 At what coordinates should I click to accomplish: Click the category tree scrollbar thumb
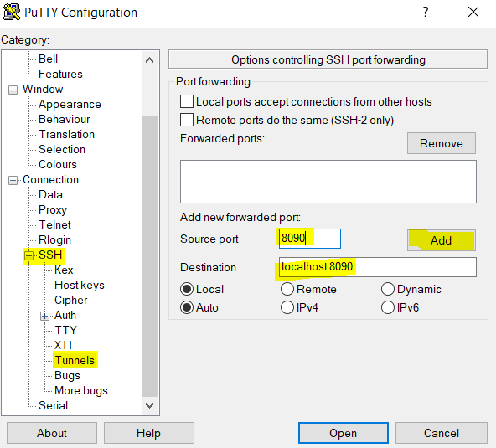(x=150, y=256)
